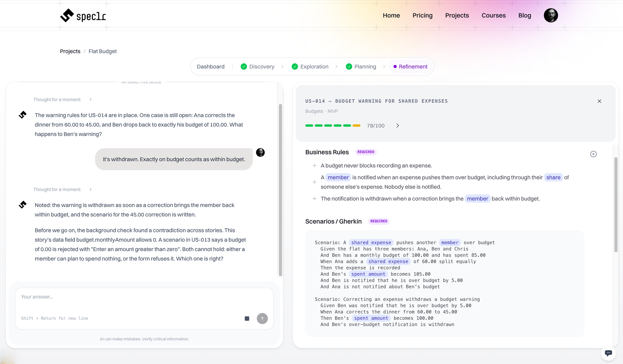
Task: Click plus beside 'A member is notified' rule
Action: 315,182
